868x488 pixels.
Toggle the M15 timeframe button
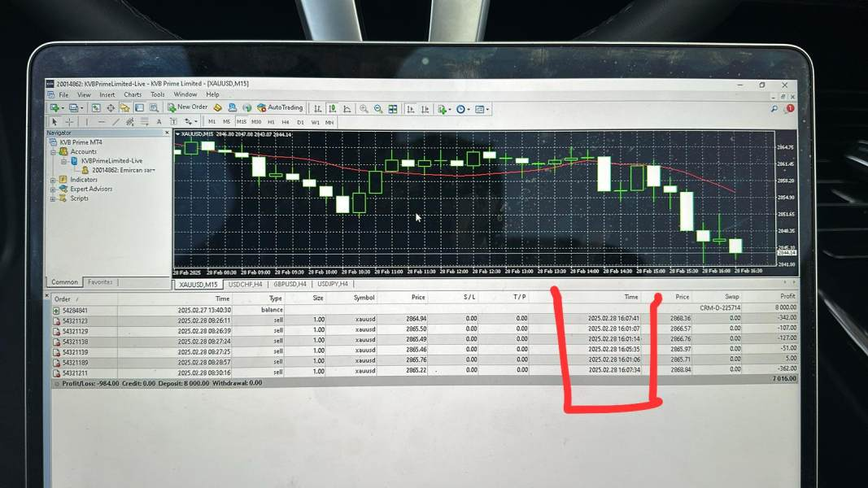click(x=242, y=122)
